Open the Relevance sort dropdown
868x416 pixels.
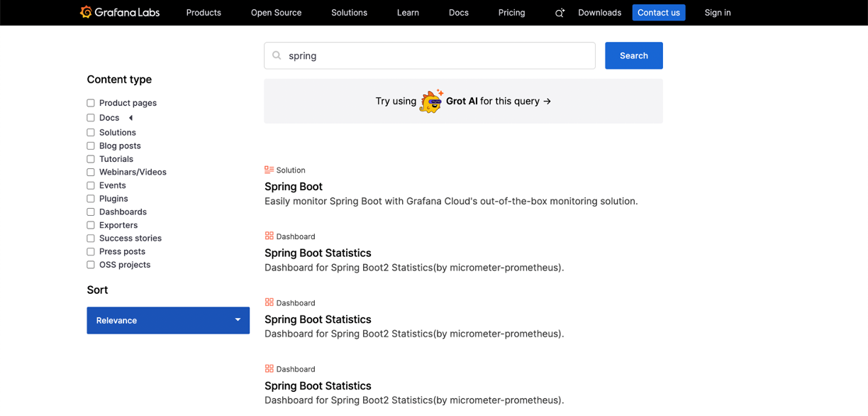tap(168, 320)
